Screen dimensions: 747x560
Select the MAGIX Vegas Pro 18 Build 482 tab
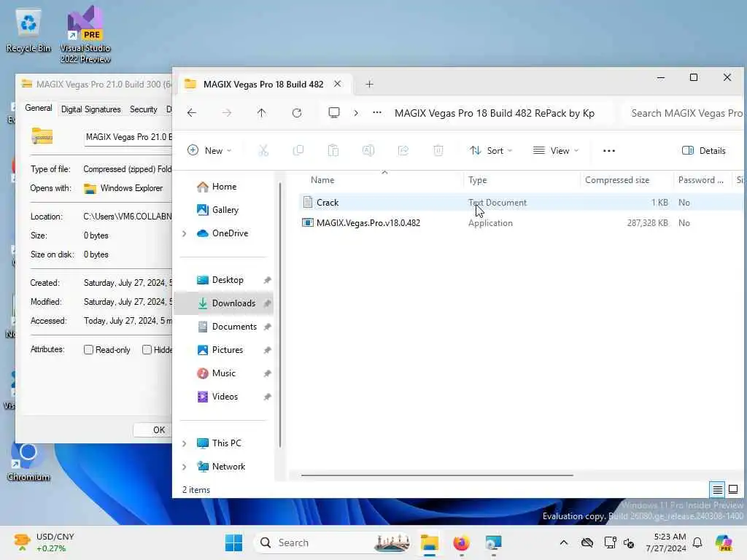point(263,85)
